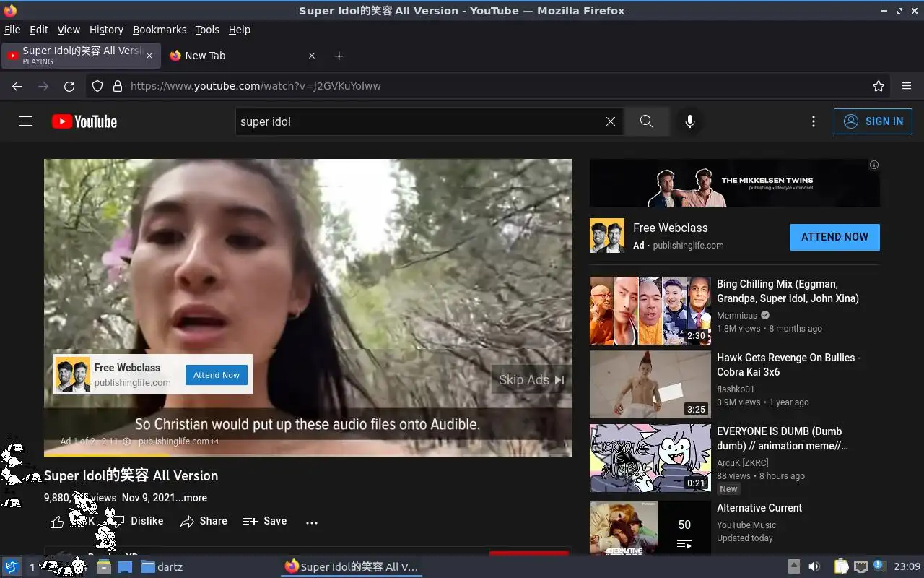
Task: Click the 23:09 taskbar clock
Action: point(907,566)
